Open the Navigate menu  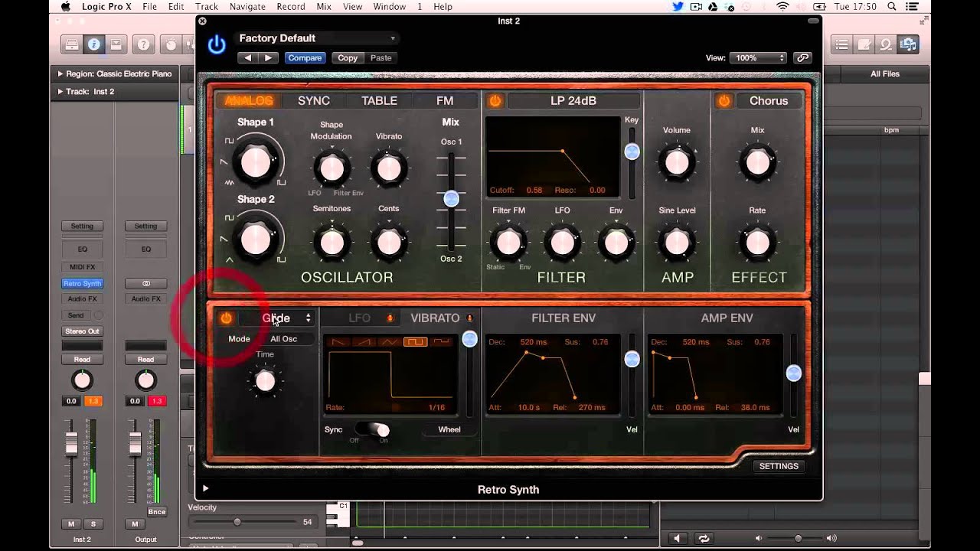[x=247, y=7]
